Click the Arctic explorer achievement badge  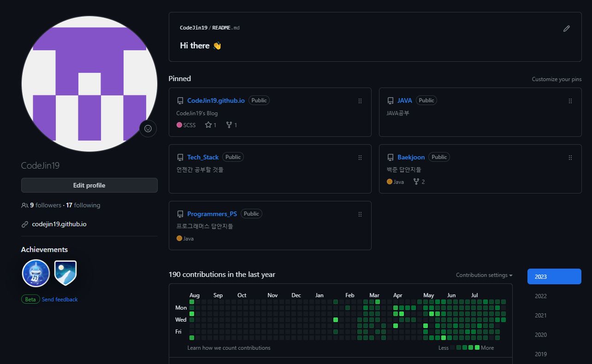click(65, 273)
